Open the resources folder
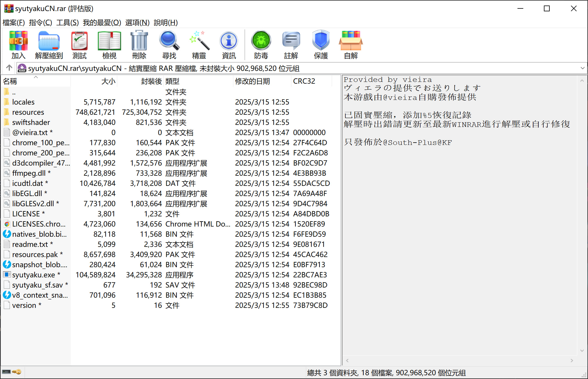The width and height of the screenshot is (588, 379). [x=28, y=112]
